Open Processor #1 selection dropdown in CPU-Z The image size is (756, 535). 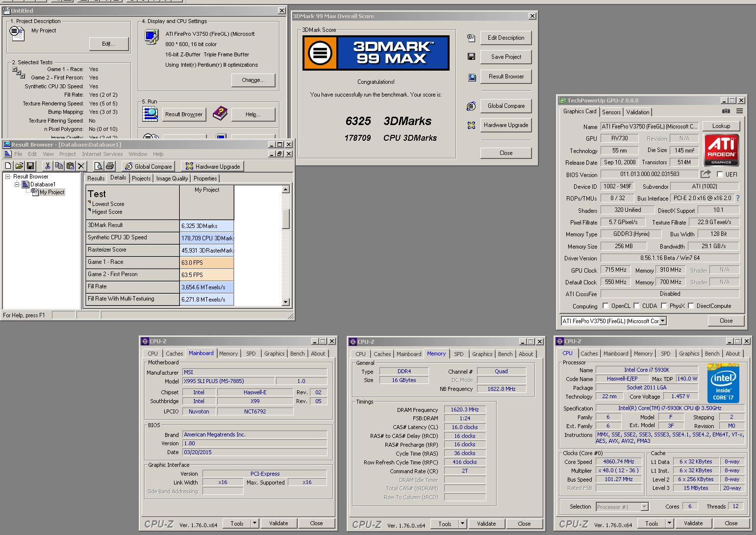coord(644,507)
